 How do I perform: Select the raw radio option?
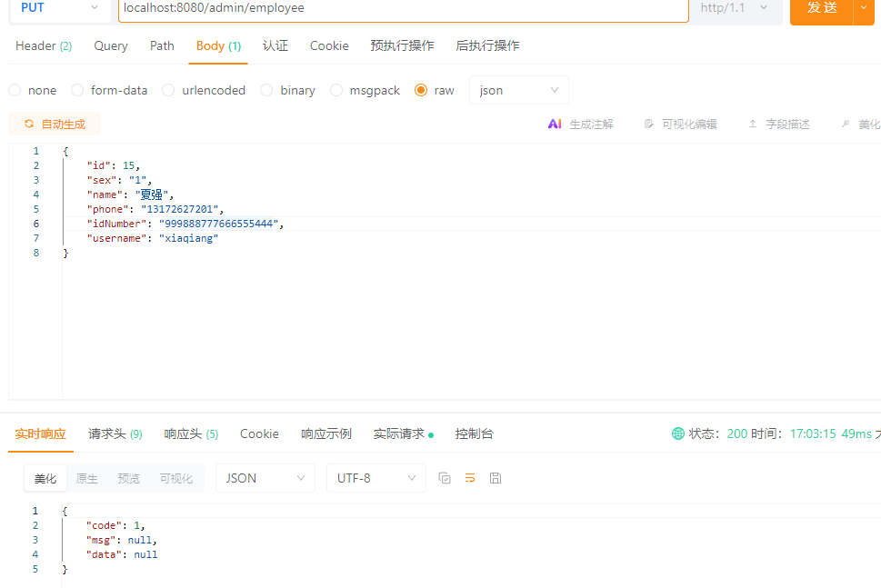[421, 90]
